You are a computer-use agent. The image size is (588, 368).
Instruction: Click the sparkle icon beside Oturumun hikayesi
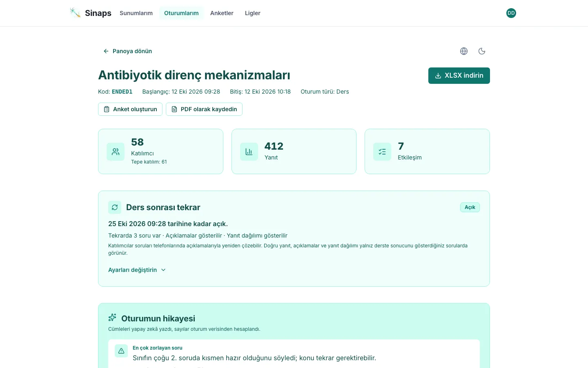(112, 318)
